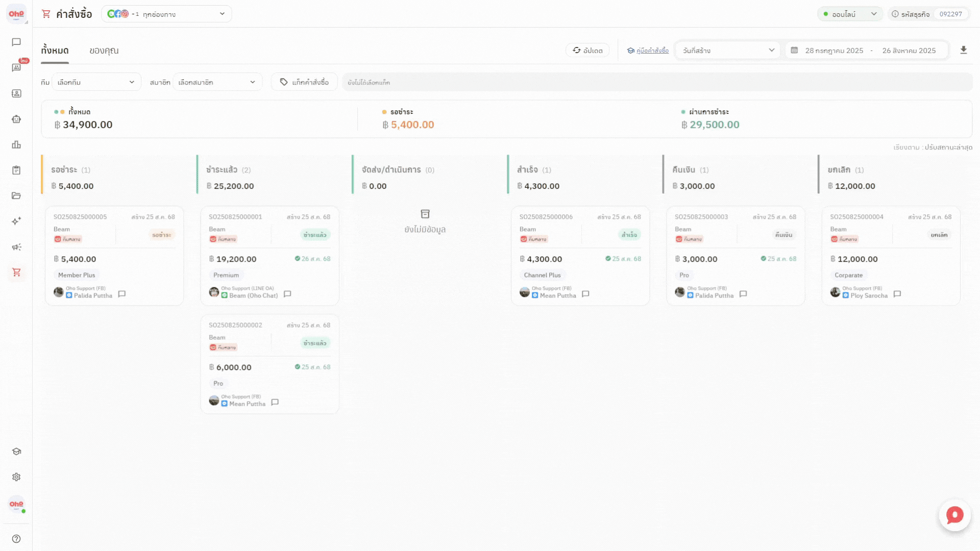Switch to the ของคุณ tab
980x551 pixels.
tap(104, 51)
